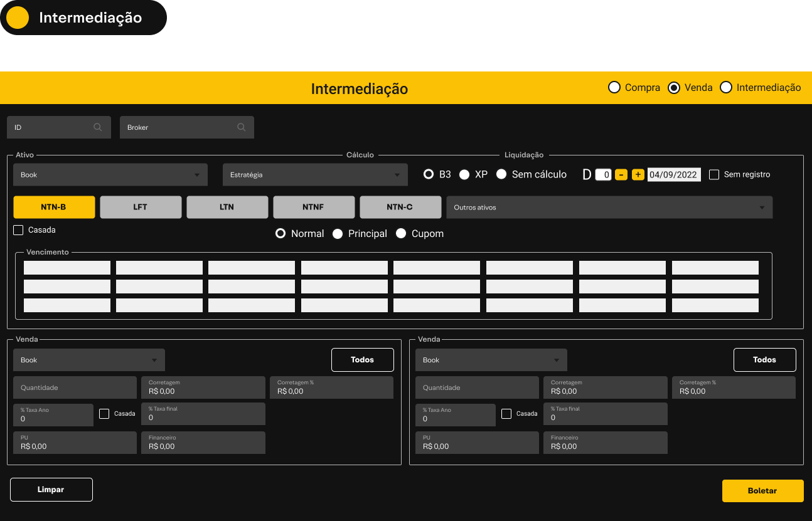Image resolution: width=812 pixels, height=521 pixels.
Task: Expand the Outros ativos dropdown
Action: pyautogui.click(x=609, y=208)
